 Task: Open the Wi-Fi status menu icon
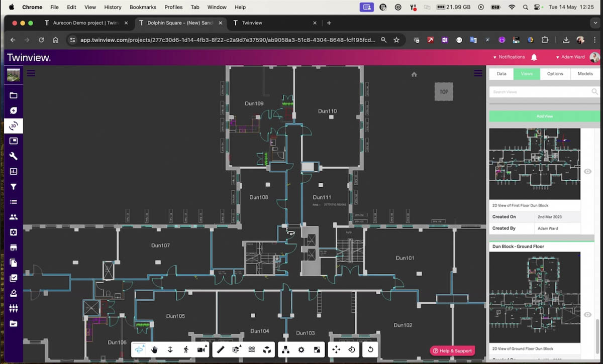pyautogui.click(x=512, y=8)
